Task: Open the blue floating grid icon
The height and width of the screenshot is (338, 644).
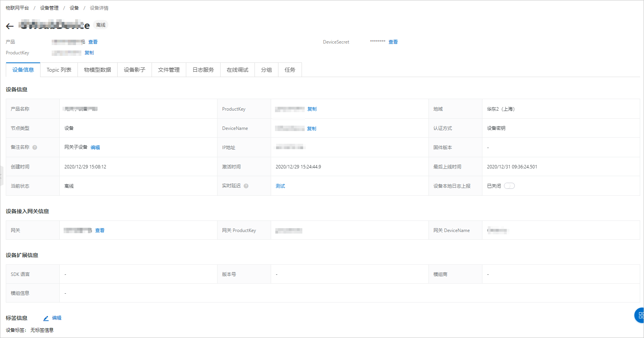Action: coord(639,315)
